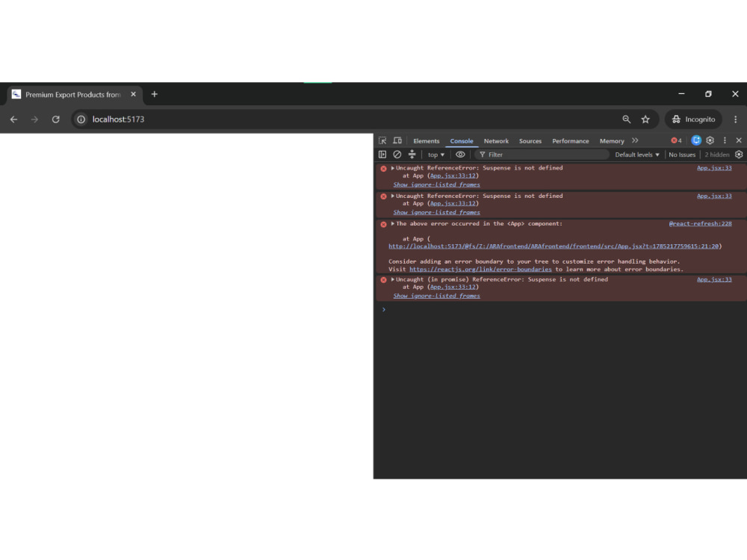Open console settings gear
The height and width of the screenshot is (560, 747).
coord(739,155)
